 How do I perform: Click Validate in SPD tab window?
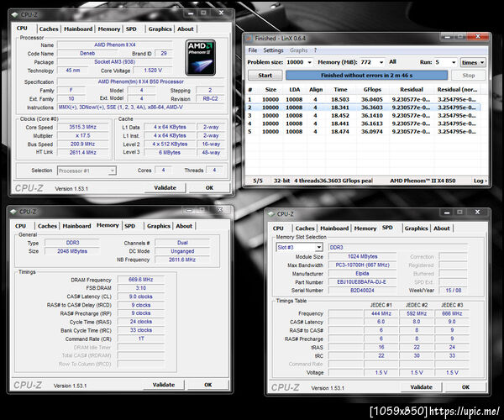point(421,387)
